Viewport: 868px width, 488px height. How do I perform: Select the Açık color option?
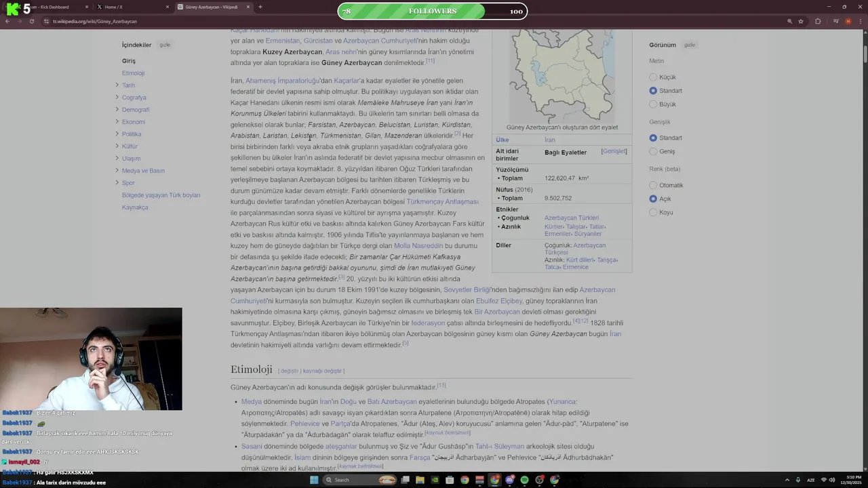point(653,199)
